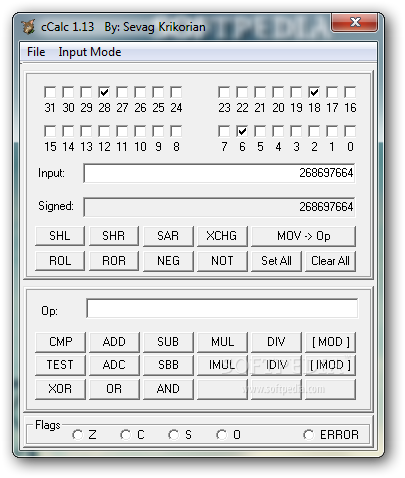405x478 pixels.
Task: Click the AND button
Action: (x=168, y=389)
